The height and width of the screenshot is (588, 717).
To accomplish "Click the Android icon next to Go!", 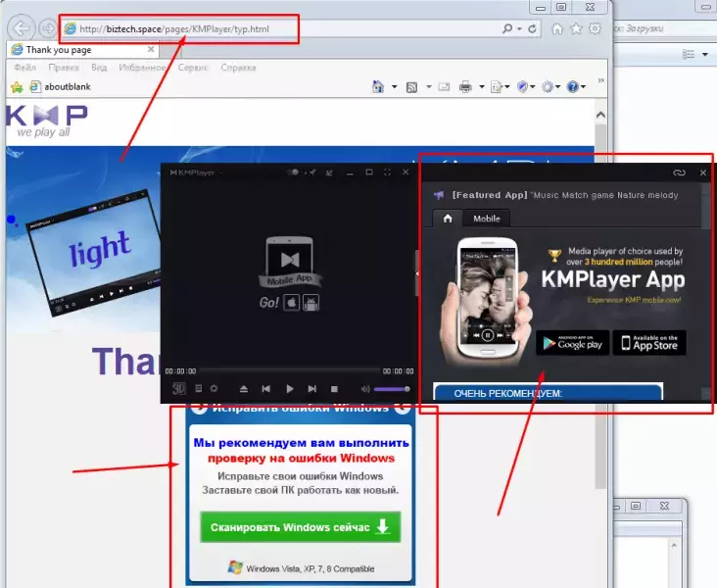I will (311, 303).
